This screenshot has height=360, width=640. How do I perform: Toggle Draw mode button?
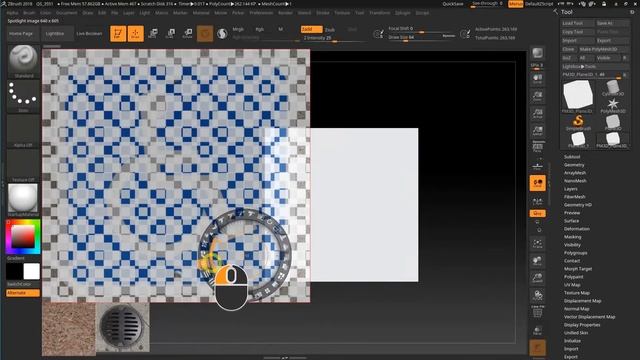pyautogui.click(x=136, y=33)
